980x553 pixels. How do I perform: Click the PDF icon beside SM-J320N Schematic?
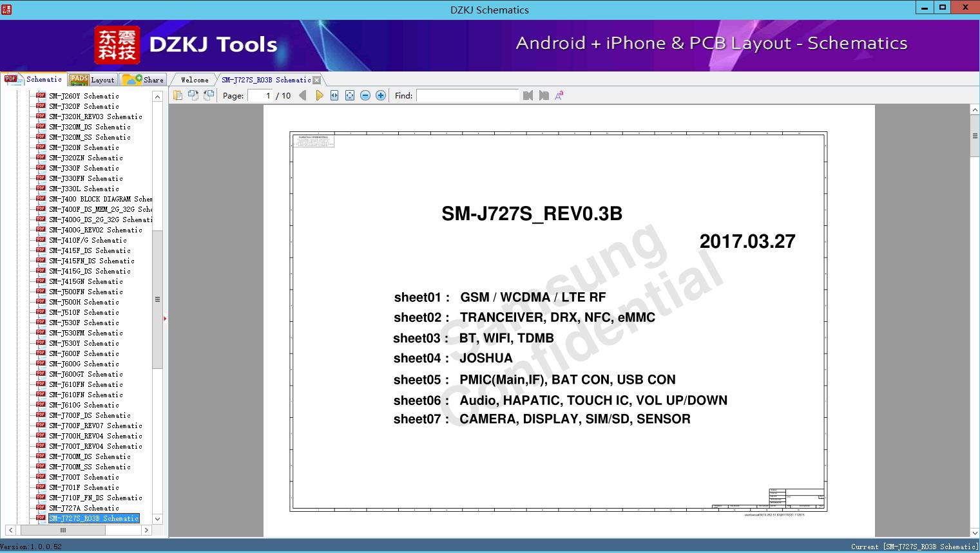[41, 147]
